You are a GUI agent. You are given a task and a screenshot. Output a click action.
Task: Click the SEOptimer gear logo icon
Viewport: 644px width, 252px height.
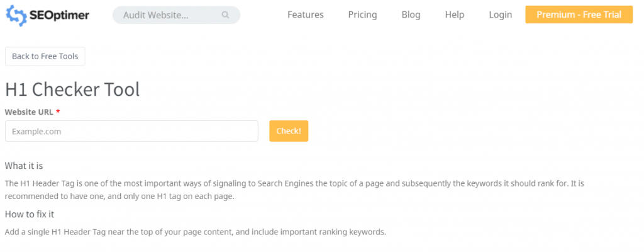(x=16, y=14)
